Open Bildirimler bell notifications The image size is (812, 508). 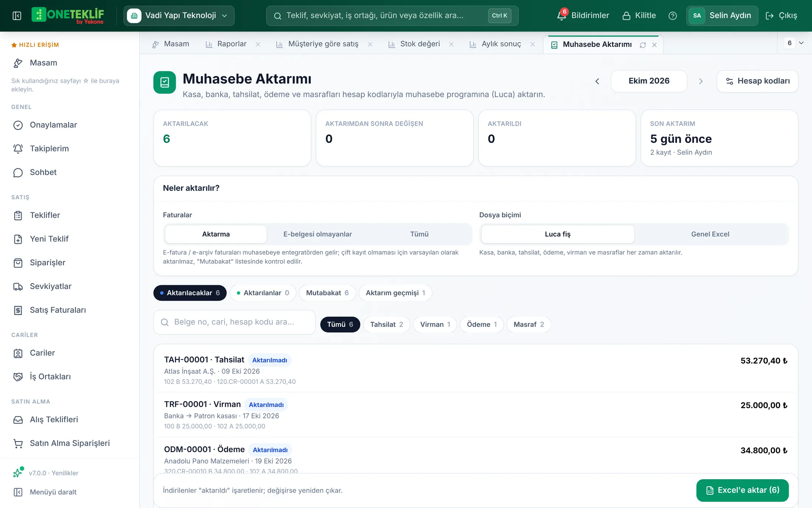point(583,16)
